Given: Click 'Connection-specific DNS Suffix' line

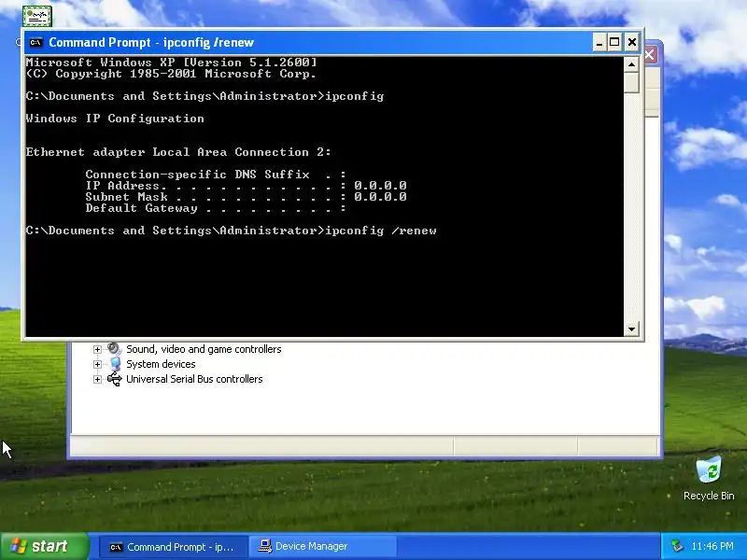Looking at the screenshot, I should (x=216, y=175).
